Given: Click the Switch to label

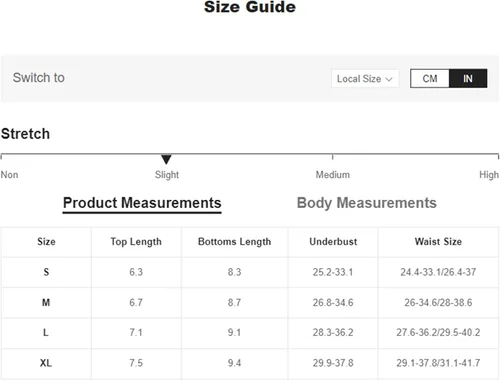Looking at the screenshot, I should point(39,78).
